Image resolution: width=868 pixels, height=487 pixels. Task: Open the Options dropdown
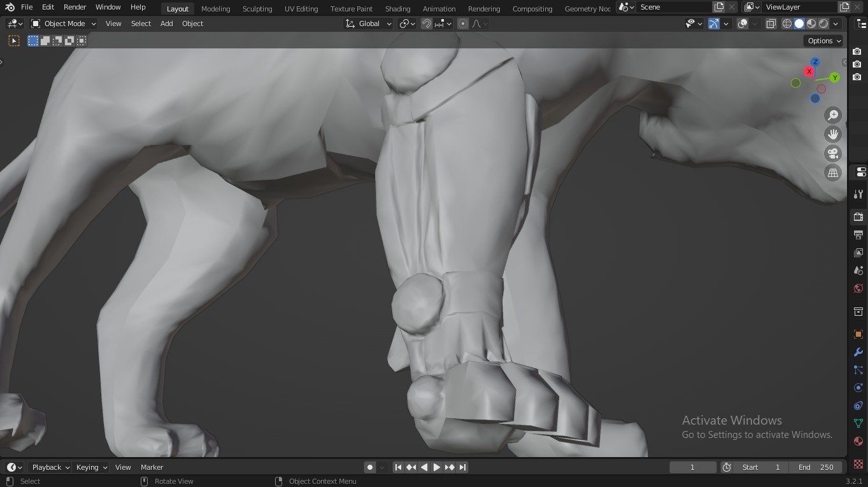coord(824,41)
